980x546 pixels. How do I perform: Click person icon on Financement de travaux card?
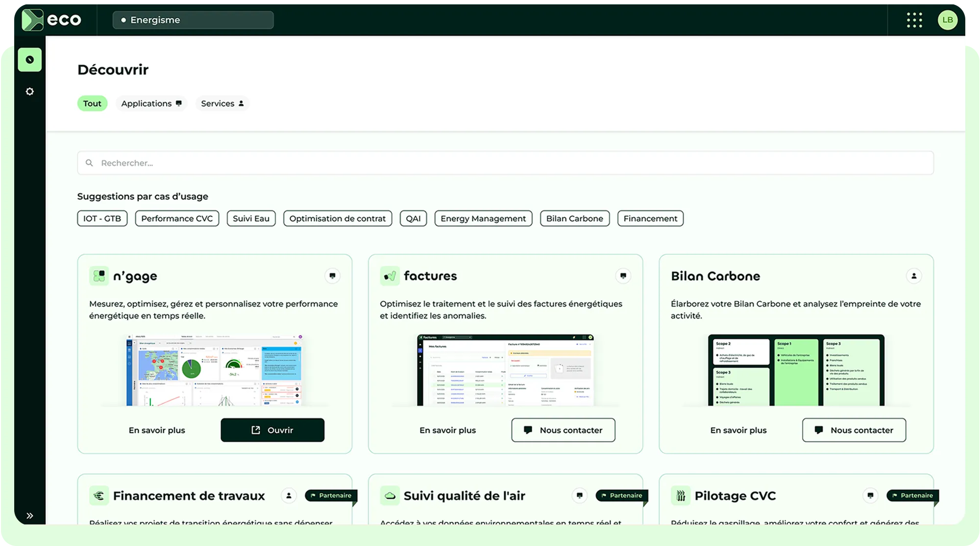click(x=289, y=496)
